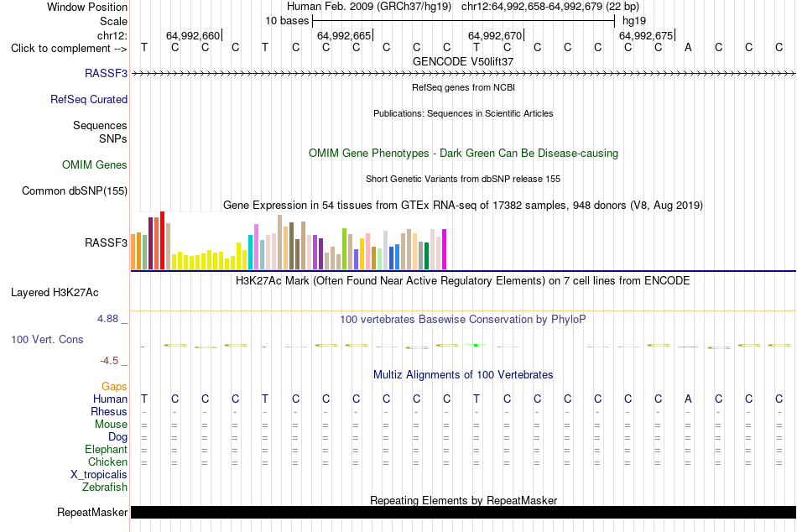The width and height of the screenshot is (797, 532).
Task: Click the 64,992,665 ruler position
Action: [344, 35]
